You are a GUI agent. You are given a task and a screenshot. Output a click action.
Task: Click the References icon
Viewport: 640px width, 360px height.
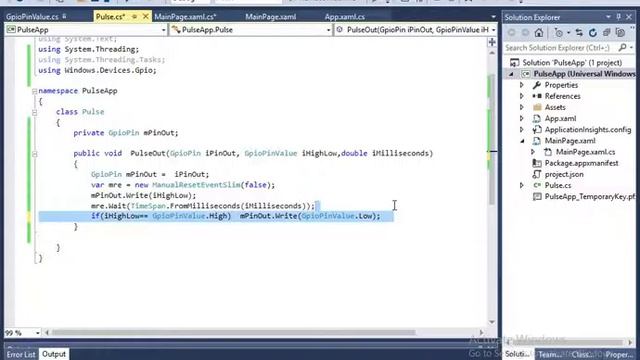point(537,96)
